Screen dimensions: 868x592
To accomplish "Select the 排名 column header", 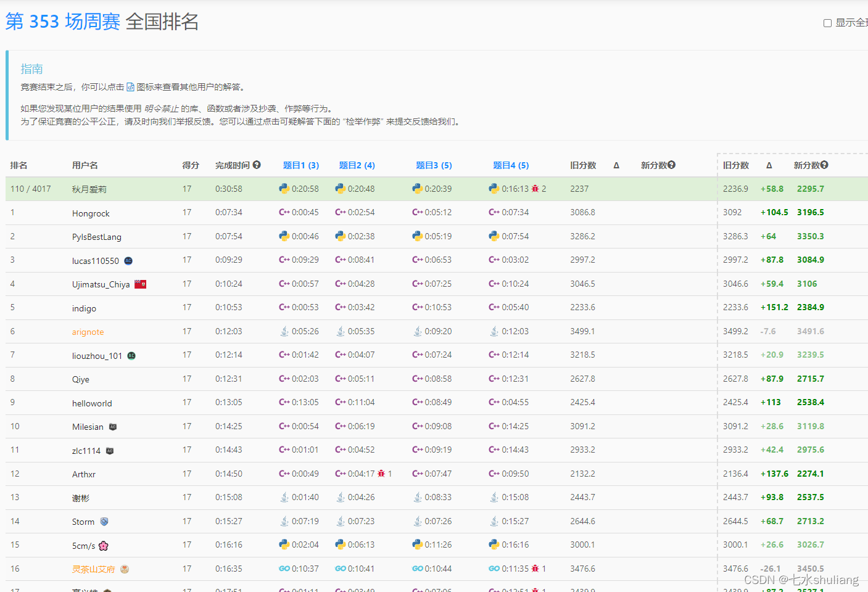I will [x=19, y=165].
